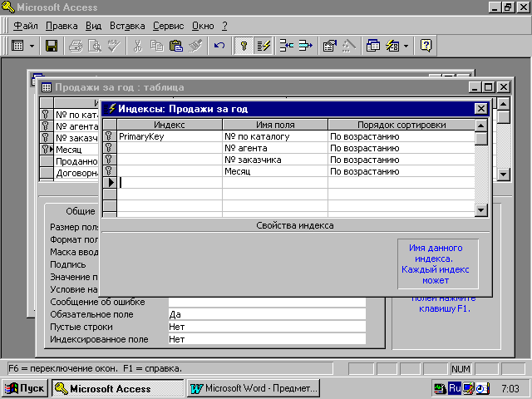Click the table View toolbar icon

click(x=17, y=46)
